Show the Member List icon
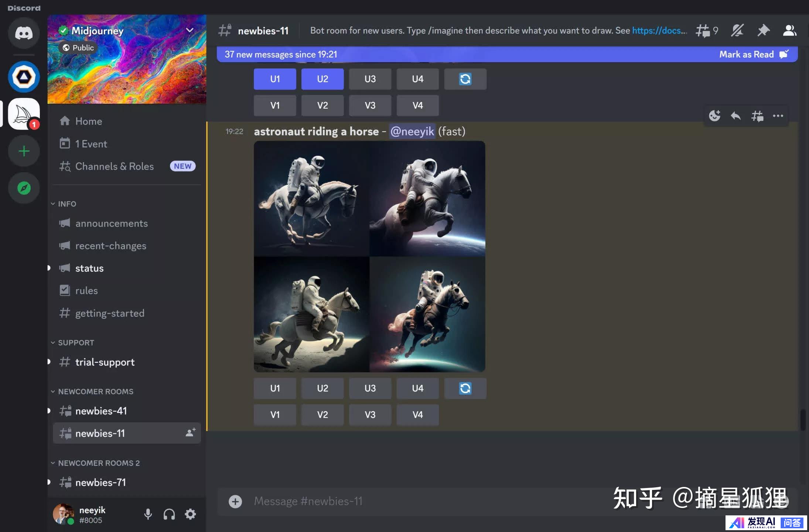The image size is (809, 532). (789, 31)
